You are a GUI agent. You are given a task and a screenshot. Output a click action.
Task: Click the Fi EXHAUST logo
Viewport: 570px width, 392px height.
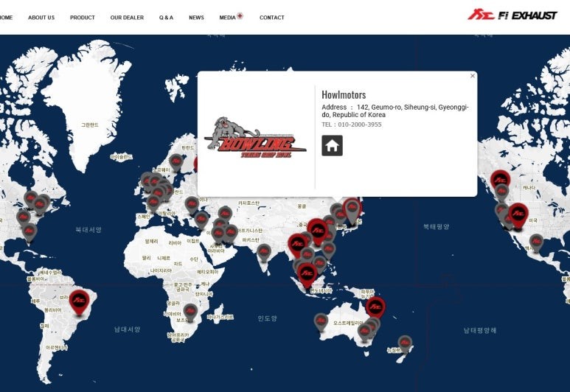pyautogui.click(x=512, y=15)
